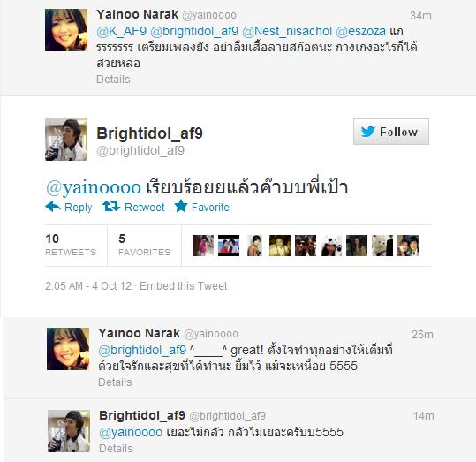The image size is (476, 462).
Task: Expand Details under the 26m reply
Action: click(115, 382)
